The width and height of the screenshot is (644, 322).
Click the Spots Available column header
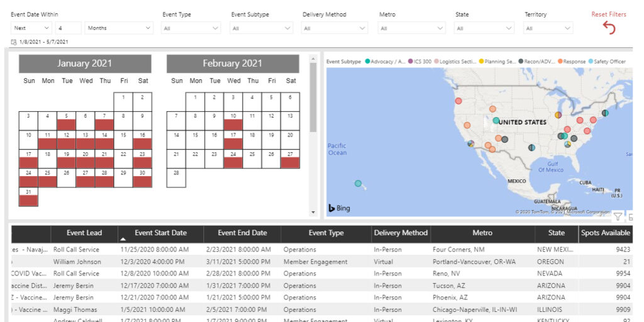click(x=605, y=233)
